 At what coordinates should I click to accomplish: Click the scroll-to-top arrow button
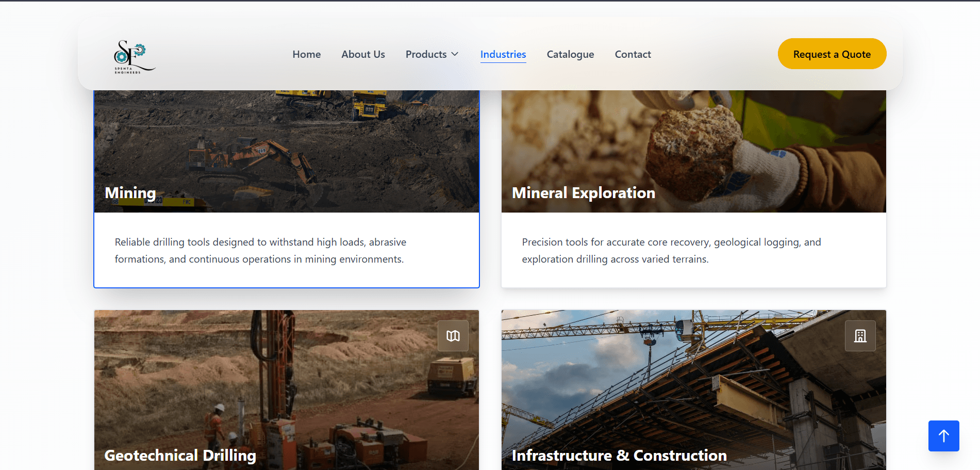943,436
